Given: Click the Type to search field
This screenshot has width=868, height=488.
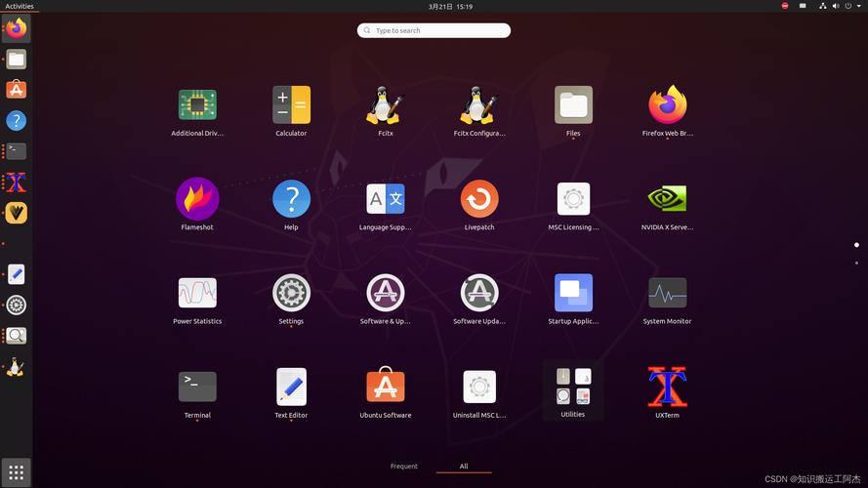Looking at the screenshot, I should pos(434,30).
